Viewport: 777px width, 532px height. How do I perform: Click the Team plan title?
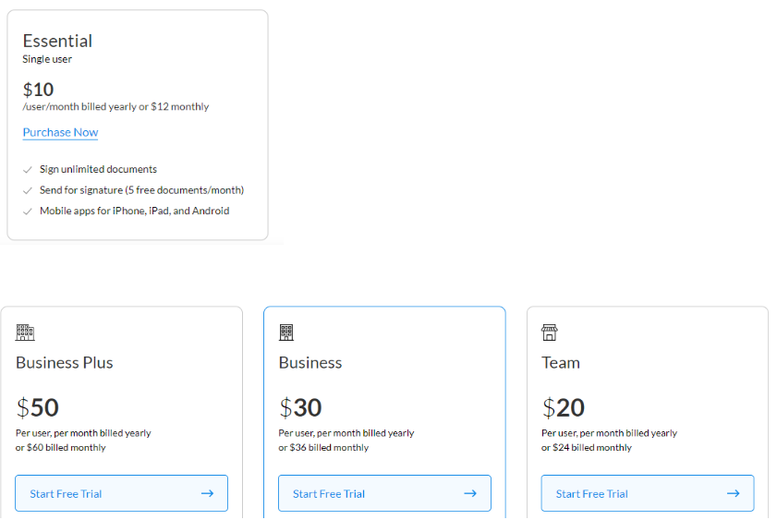coord(561,362)
